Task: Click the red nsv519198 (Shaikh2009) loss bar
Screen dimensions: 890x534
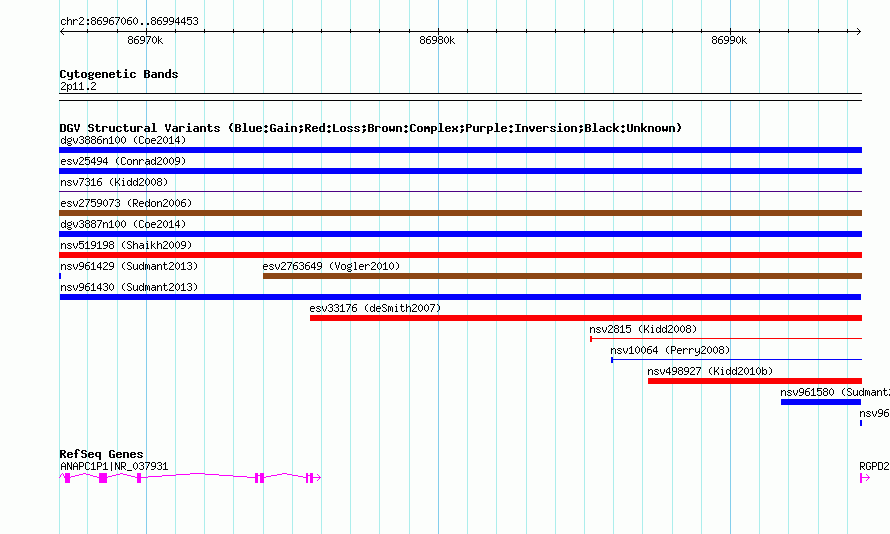Action: click(460, 255)
